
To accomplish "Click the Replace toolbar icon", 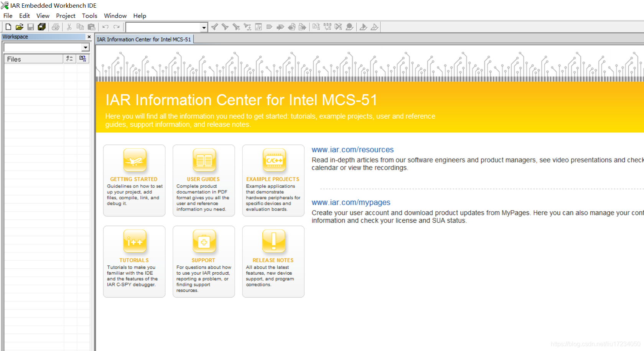I will coord(247,27).
